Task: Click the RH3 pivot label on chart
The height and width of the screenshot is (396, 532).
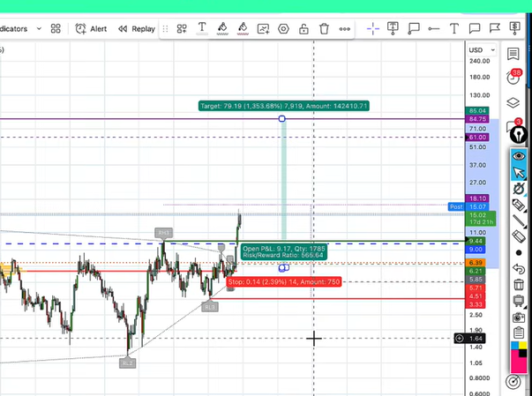Action: tap(163, 233)
